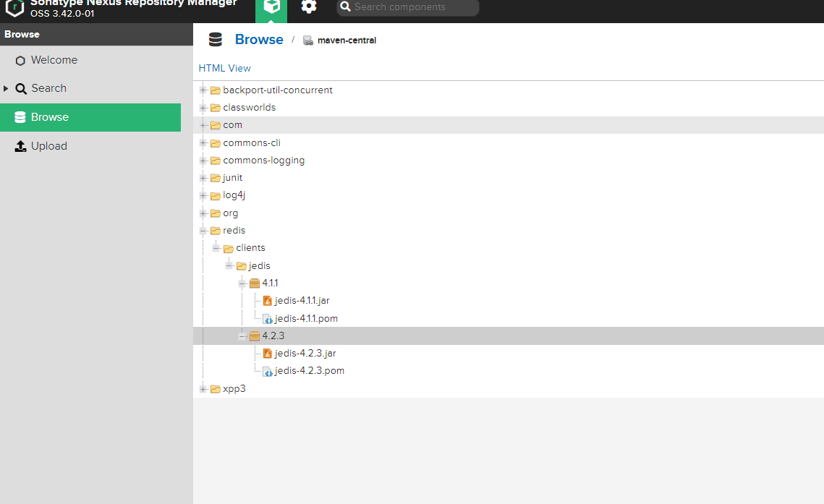Click the jar file icon for jedis-4.1.1.jar
Image resolution: width=824 pixels, height=504 pixels.
click(x=268, y=301)
